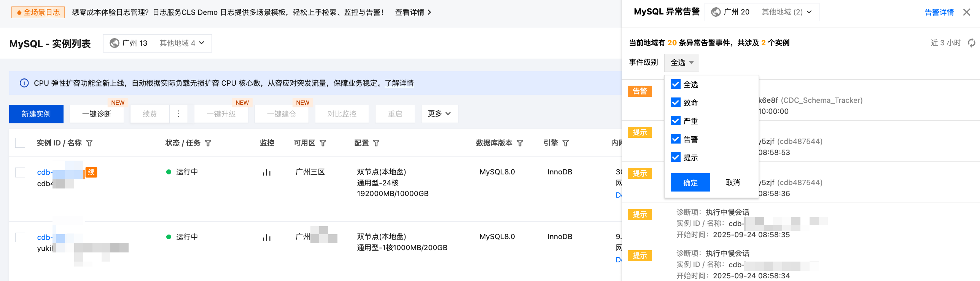
Task: Click the 新建实例 button
Action: tap(36, 114)
